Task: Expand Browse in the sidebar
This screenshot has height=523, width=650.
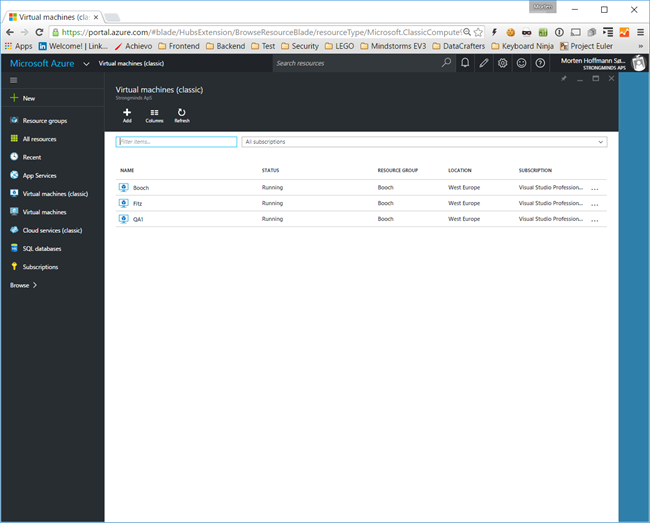Action: pos(24,285)
